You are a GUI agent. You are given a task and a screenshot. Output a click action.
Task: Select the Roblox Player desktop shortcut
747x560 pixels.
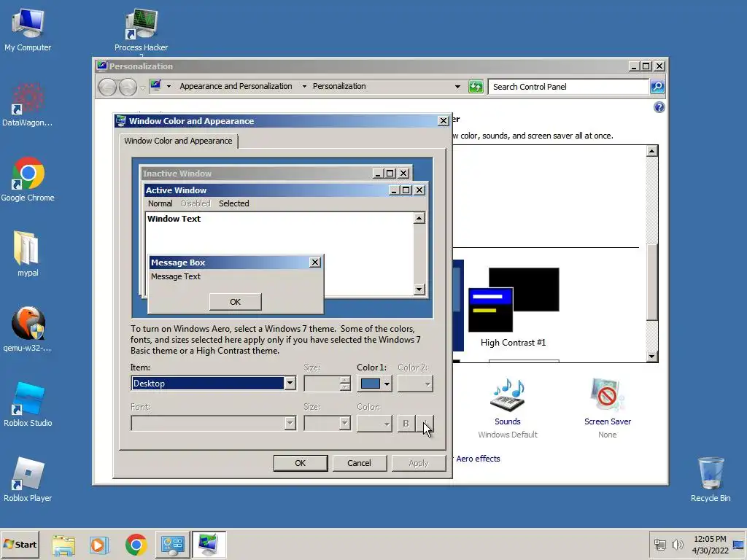point(28,480)
